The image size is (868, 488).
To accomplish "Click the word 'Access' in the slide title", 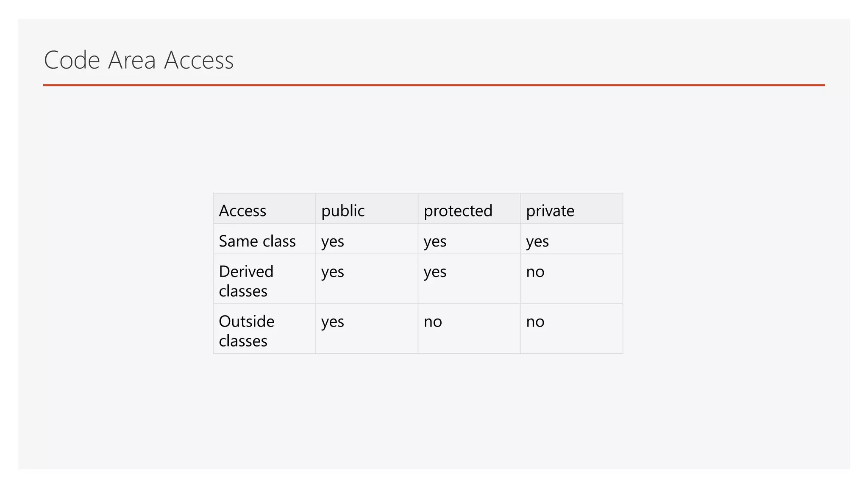I will (199, 60).
